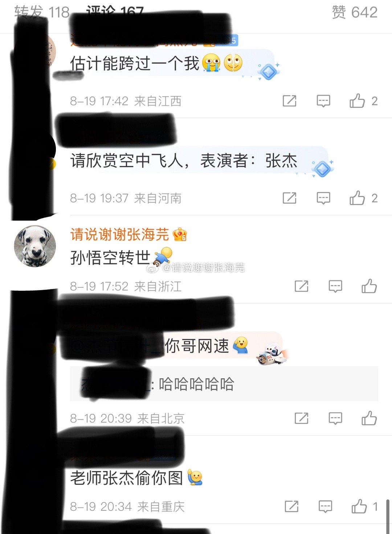Reply to the 请欣赏空中飞人 comment
392x534 pixels.
point(323,198)
